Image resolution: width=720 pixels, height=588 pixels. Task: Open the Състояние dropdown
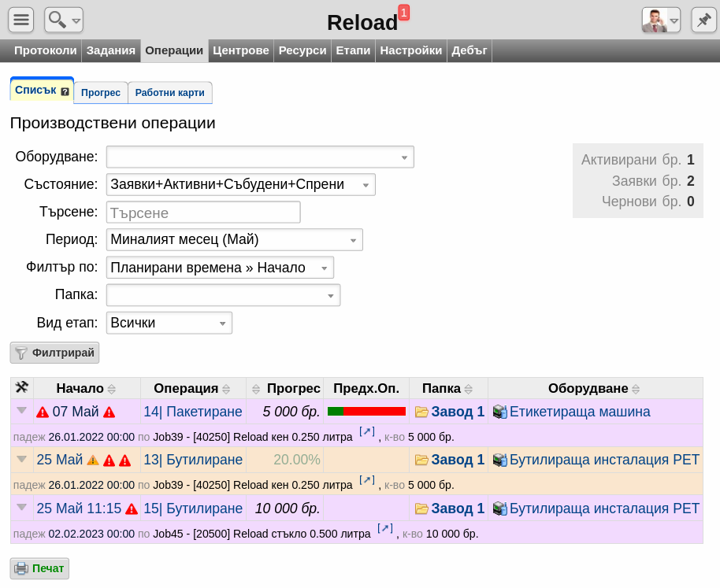240,184
